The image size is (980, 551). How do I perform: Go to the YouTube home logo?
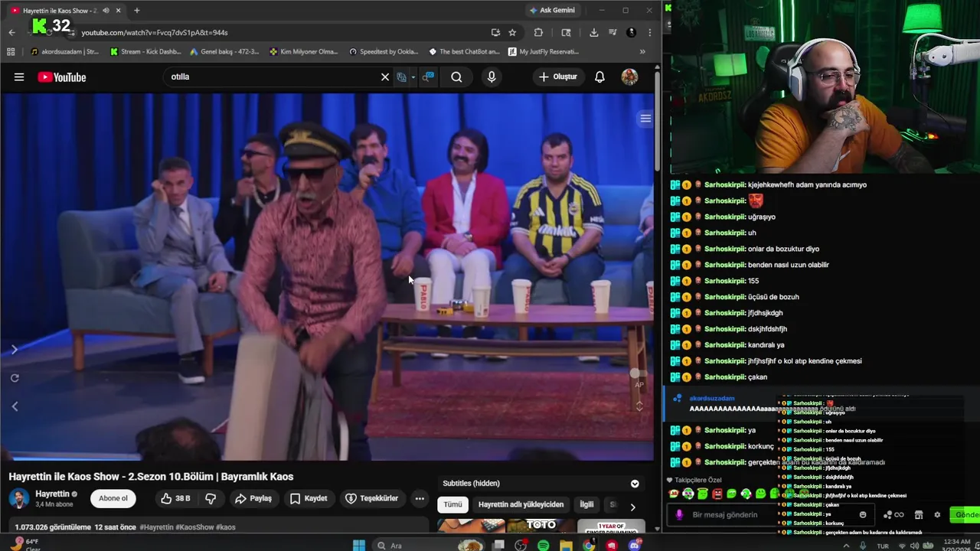point(61,77)
